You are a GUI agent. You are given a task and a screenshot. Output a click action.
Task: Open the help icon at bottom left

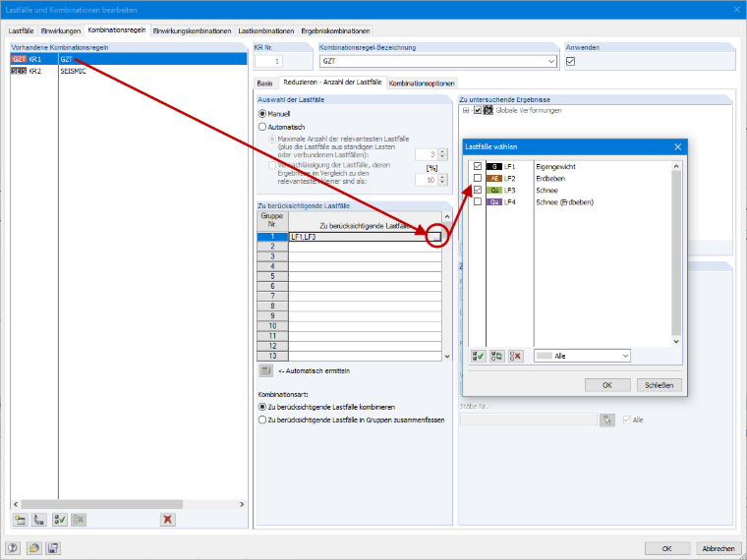pos(13,548)
